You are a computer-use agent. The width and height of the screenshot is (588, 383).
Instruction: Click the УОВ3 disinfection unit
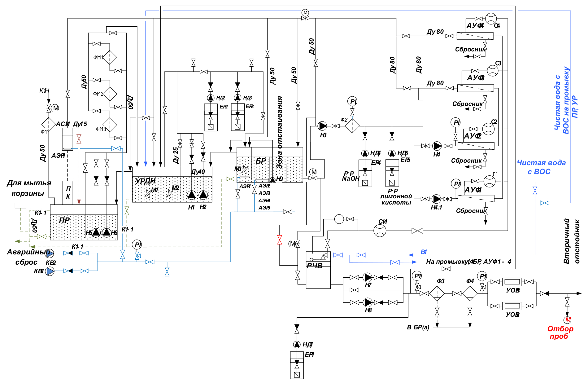(512, 282)
